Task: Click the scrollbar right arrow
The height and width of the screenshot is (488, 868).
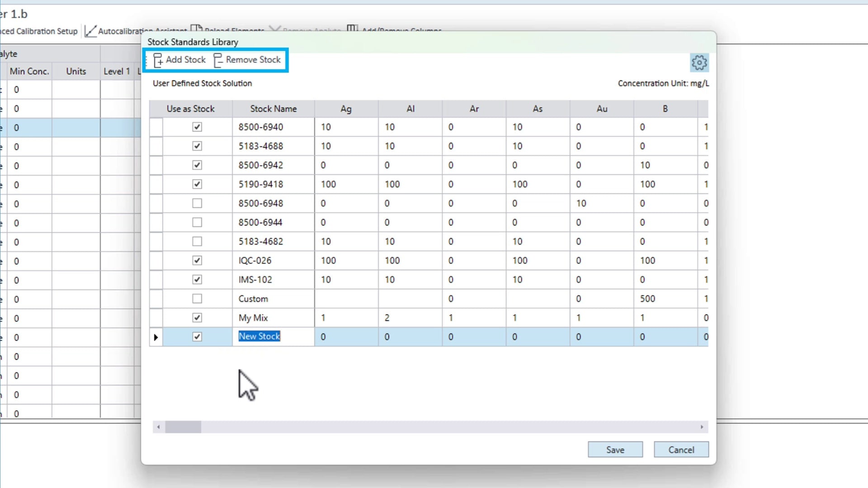Action: coord(702,427)
